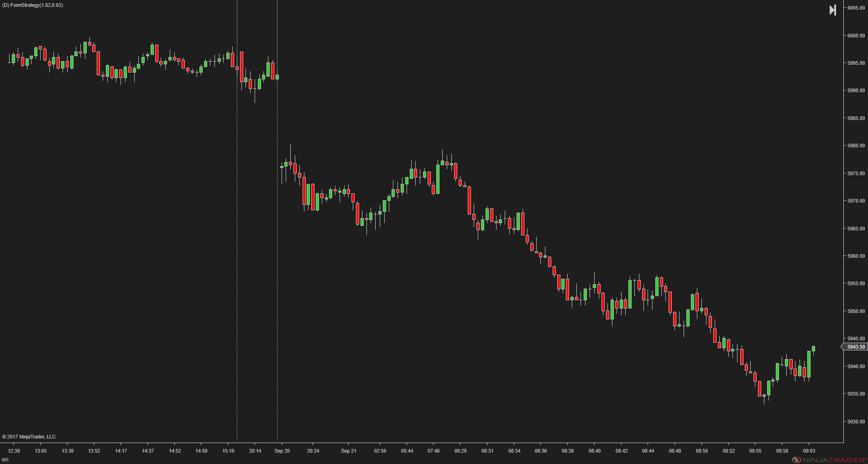This screenshot has height=464, width=868.
Task: Click the 12:39 time axis label
Action: [x=14, y=451]
